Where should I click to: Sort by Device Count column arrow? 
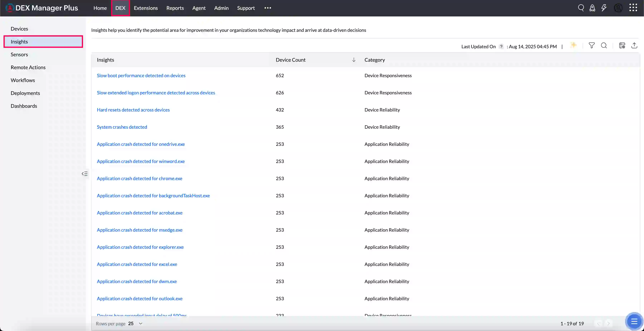coord(353,60)
